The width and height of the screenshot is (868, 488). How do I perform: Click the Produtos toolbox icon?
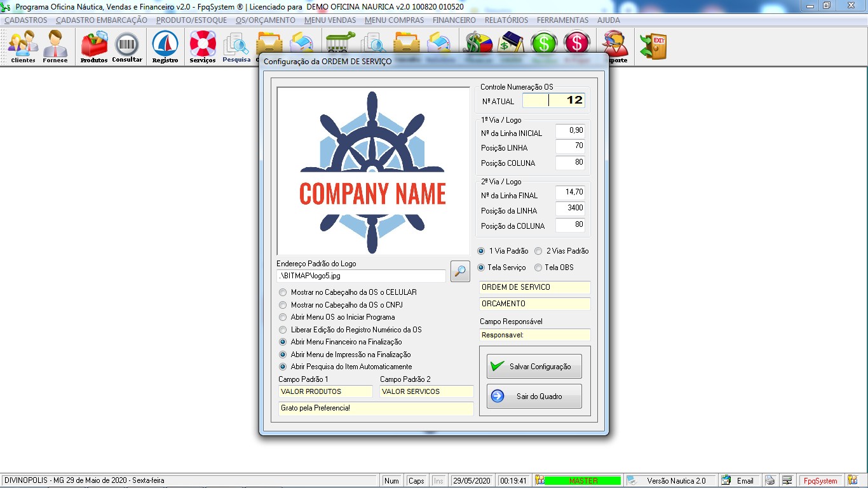[x=94, y=47]
